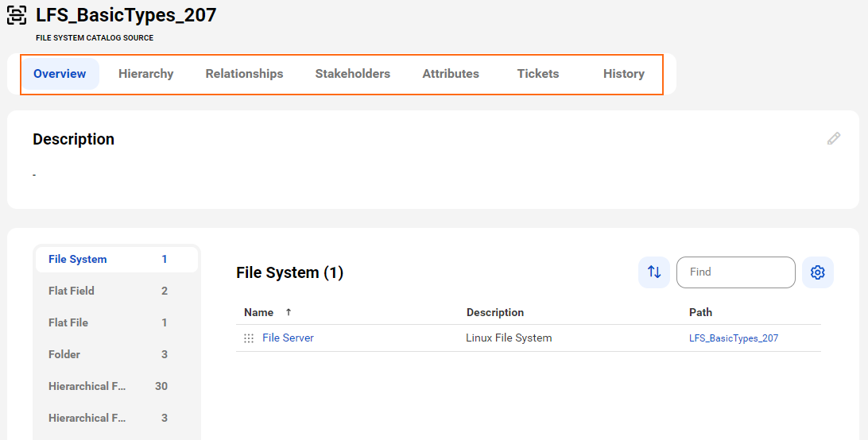Image resolution: width=868 pixels, height=440 pixels.
Task: Click the File System (1) heading
Action: pyautogui.click(x=289, y=272)
